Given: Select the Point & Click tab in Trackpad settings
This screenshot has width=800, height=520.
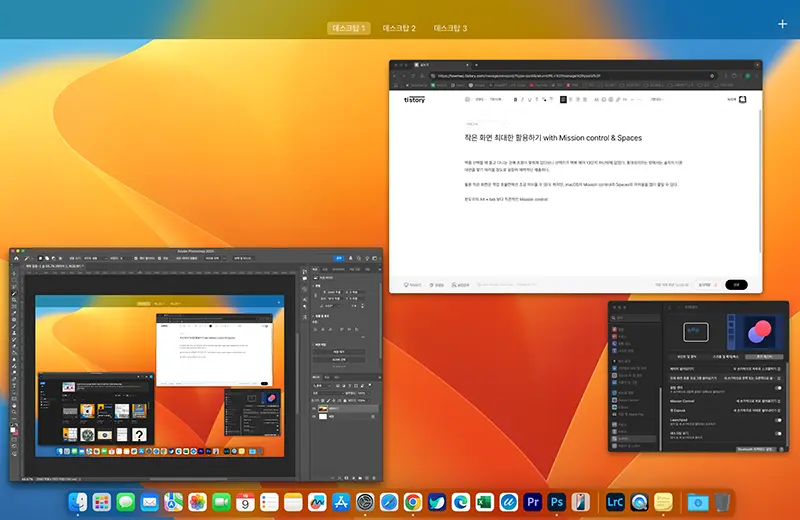Looking at the screenshot, I should 686,357.
